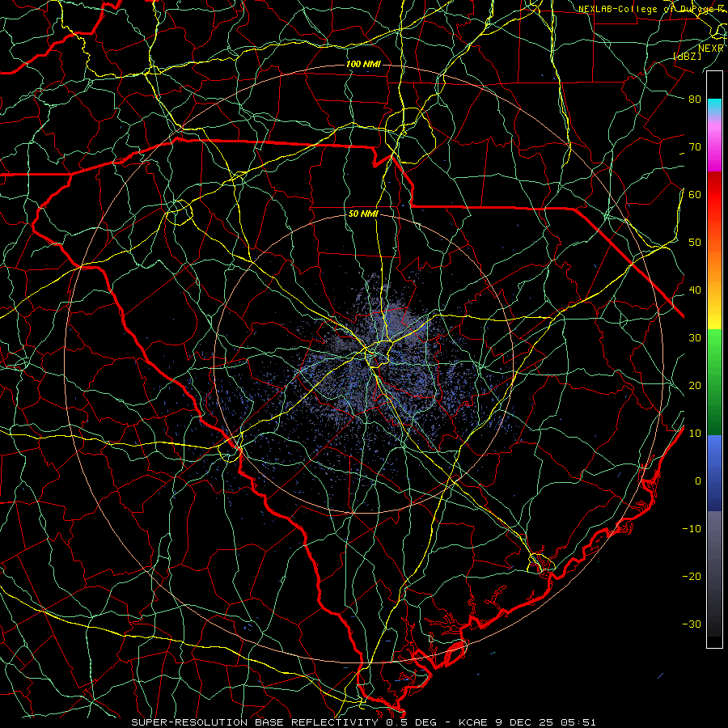Click the 70 value on the dBZ scale

[695, 147]
